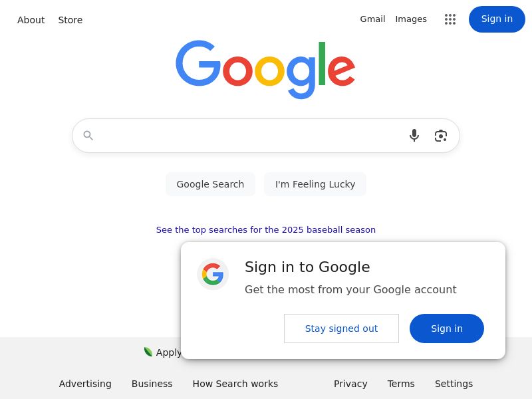The width and height of the screenshot is (532, 399).
Task: Open top searches for 2025 baseball season
Action: click(x=266, y=230)
